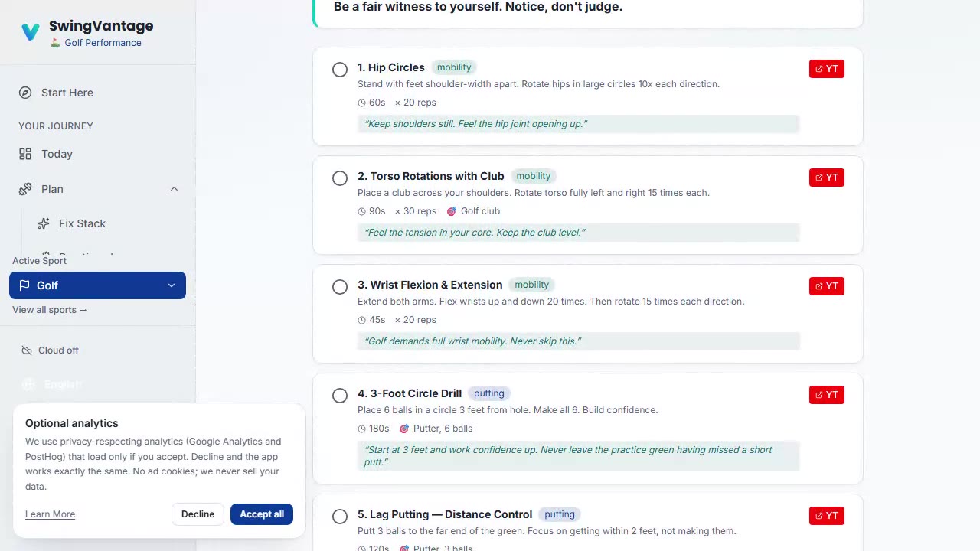This screenshot has width=980, height=551.
Task: Follow the View all sports link
Action: [50, 310]
